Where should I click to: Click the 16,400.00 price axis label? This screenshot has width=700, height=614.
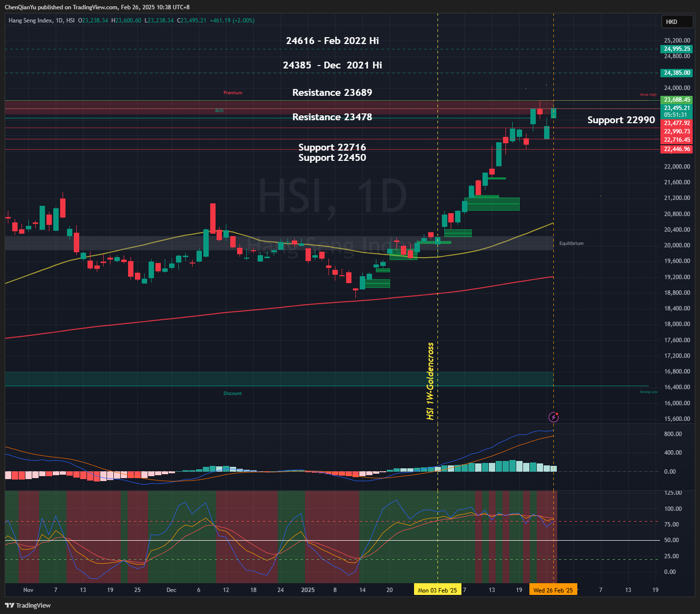tap(677, 387)
